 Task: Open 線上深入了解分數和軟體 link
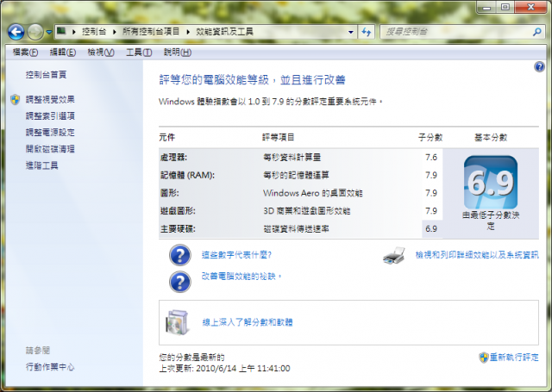(x=248, y=322)
